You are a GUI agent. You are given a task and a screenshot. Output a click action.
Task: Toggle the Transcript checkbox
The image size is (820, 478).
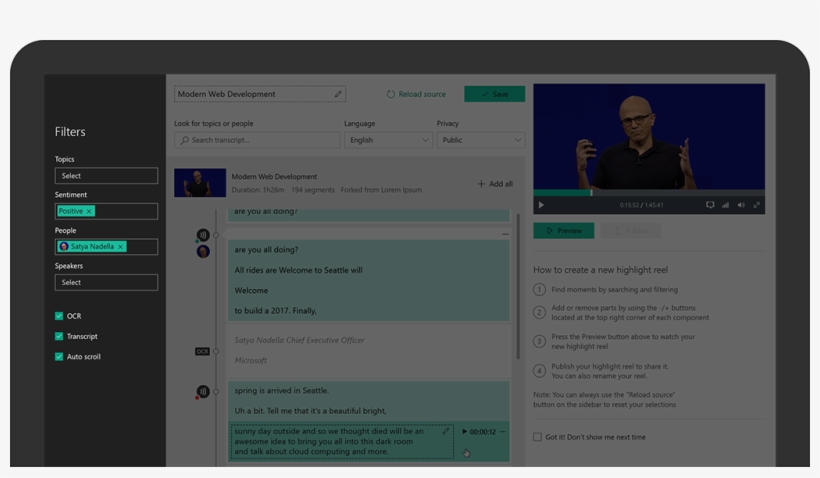pyautogui.click(x=59, y=336)
